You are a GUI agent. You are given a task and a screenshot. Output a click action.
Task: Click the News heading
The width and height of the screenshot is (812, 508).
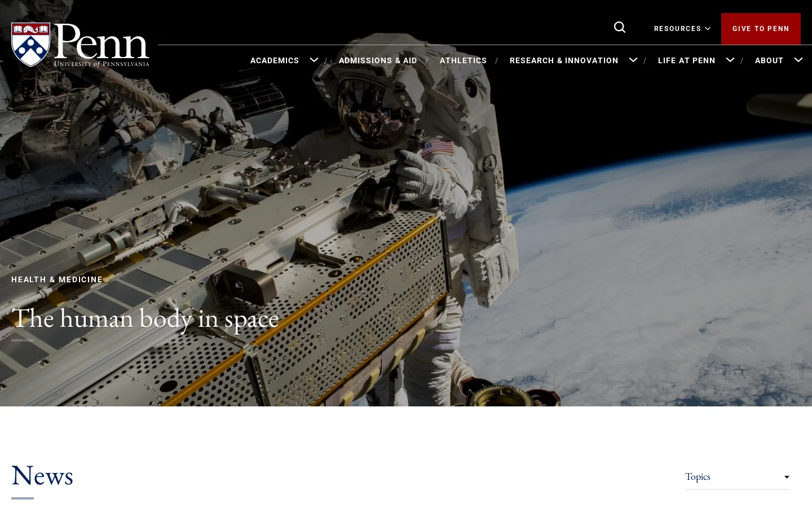click(x=42, y=475)
